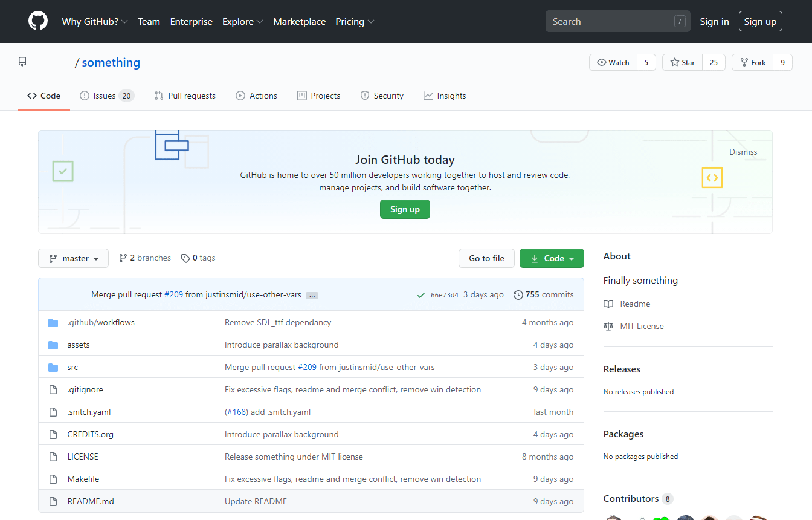Open stargazers count 25
Screen dimensions: 812x520
714,62
